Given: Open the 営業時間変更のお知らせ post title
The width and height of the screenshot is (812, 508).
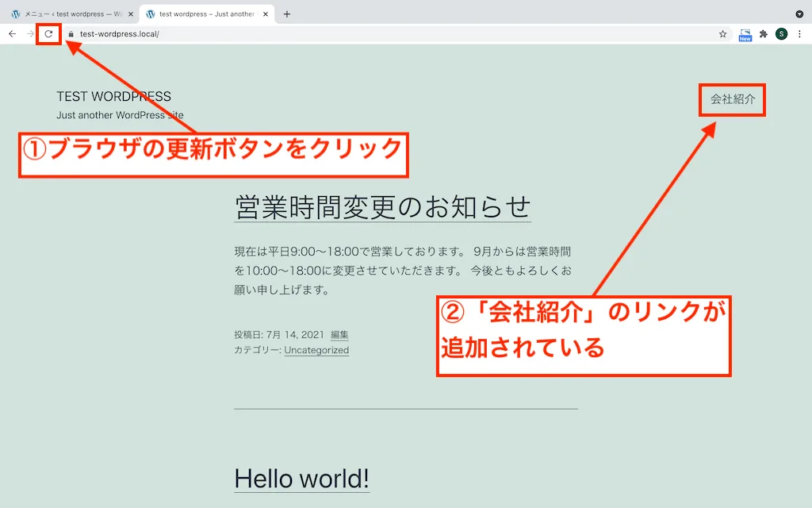Looking at the screenshot, I should [383, 207].
